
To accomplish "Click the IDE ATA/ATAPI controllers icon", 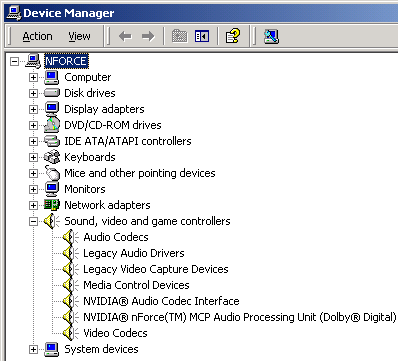I will click(52, 141).
